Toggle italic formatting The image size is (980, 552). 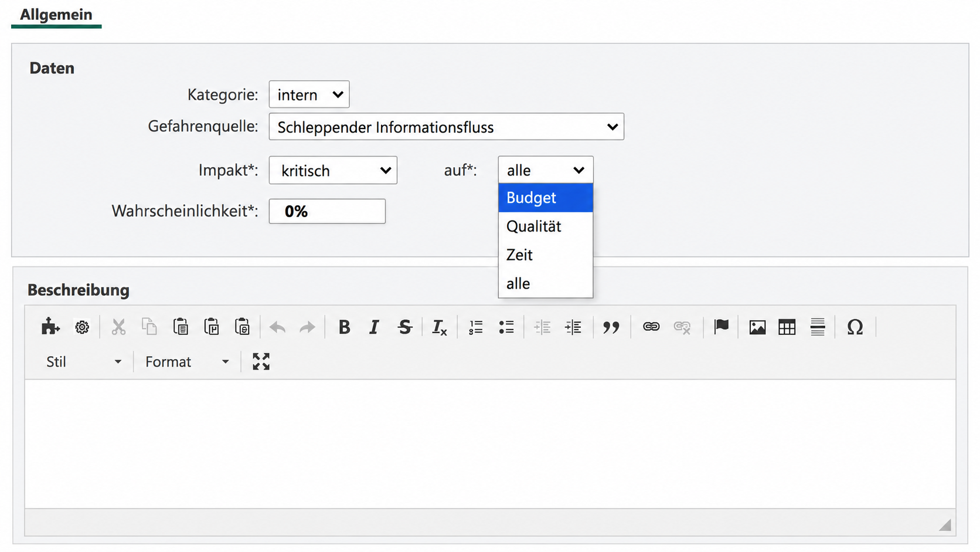pos(374,327)
